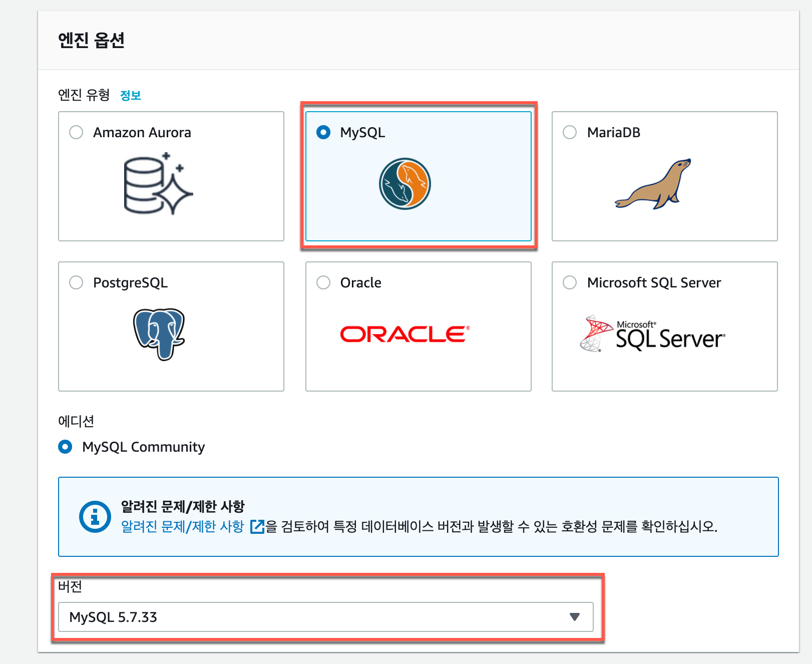This screenshot has height=664, width=812.
Task: Open the 정보 link next to 엔진 유형
Action: click(131, 95)
